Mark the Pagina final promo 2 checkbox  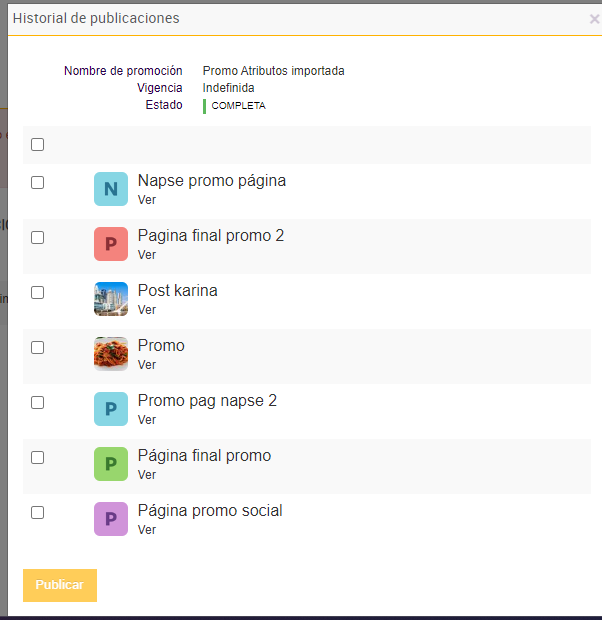[x=37, y=238]
